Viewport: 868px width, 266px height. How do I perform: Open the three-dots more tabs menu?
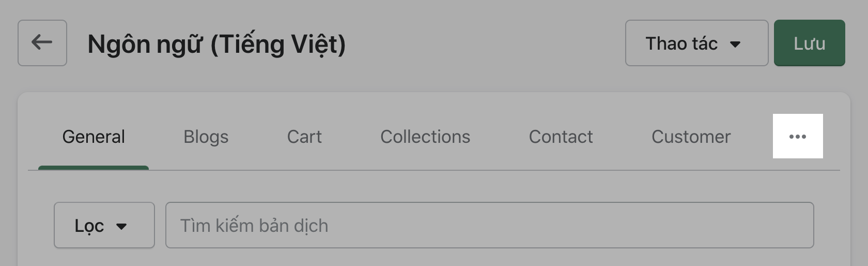(x=797, y=137)
